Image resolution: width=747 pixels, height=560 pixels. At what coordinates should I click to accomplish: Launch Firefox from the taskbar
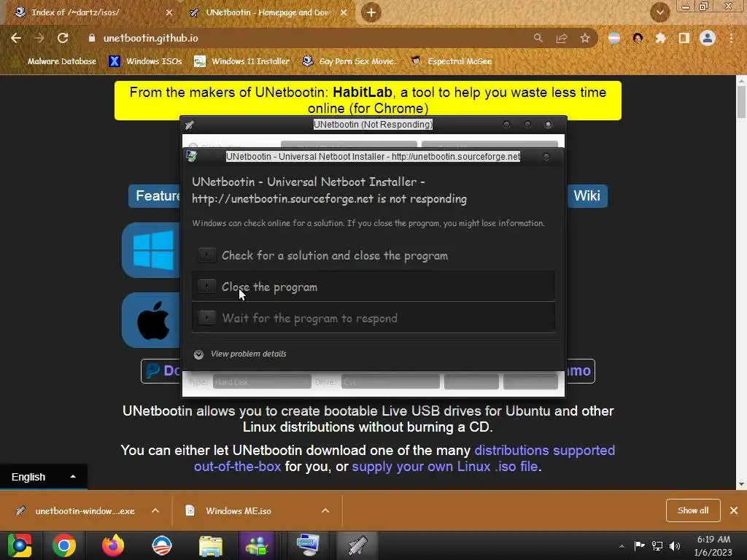pos(113,545)
